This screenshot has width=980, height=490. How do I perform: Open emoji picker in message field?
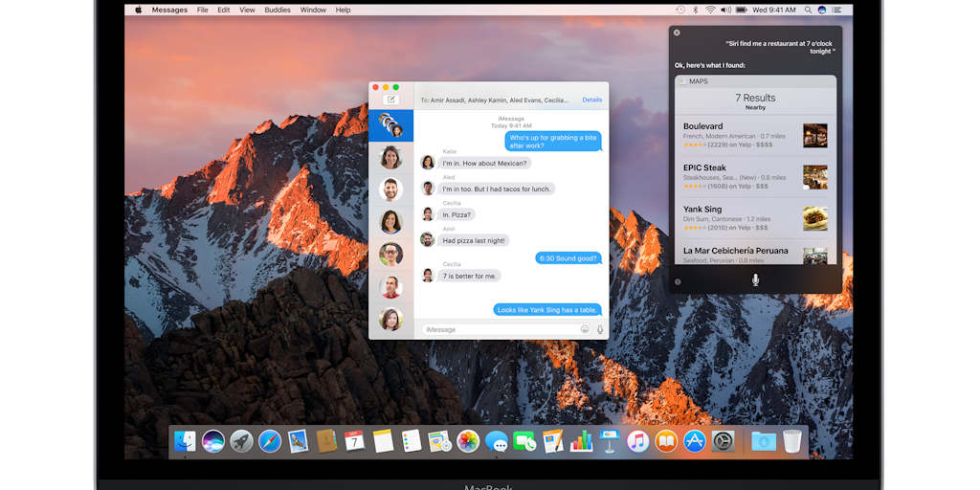(585, 329)
